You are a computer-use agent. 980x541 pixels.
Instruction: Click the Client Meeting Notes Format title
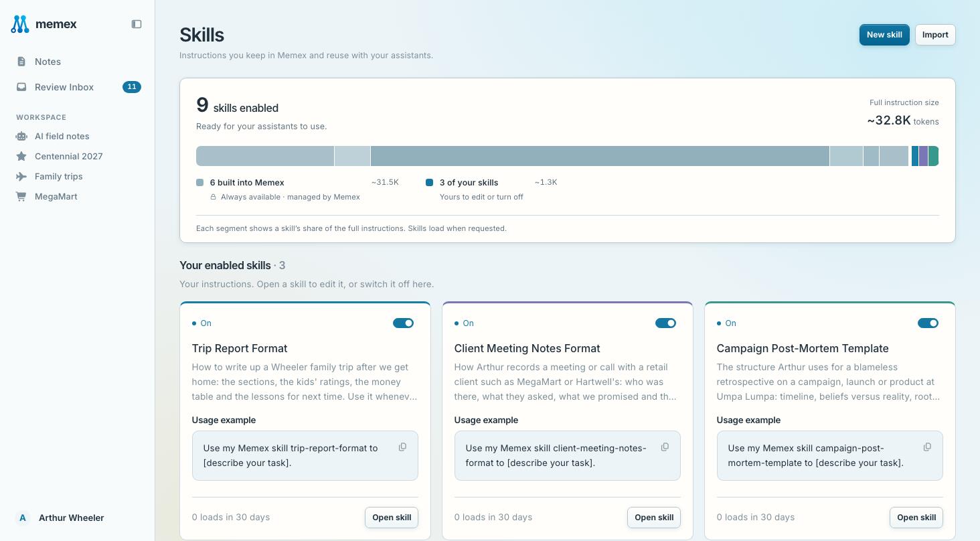point(527,348)
